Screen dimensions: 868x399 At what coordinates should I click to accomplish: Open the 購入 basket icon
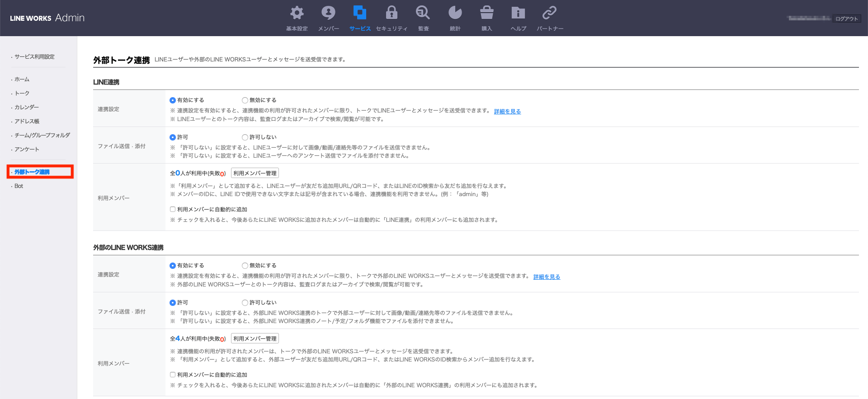[x=486, y=13]
